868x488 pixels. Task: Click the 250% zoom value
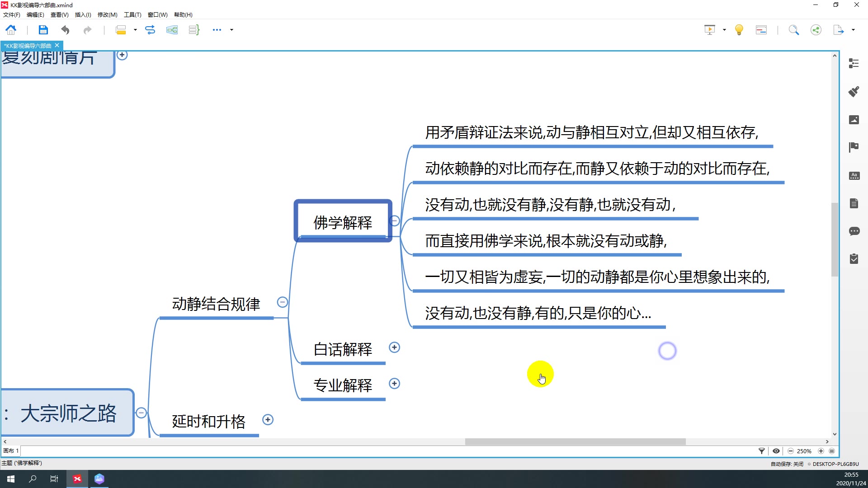(x=804, y=451)
